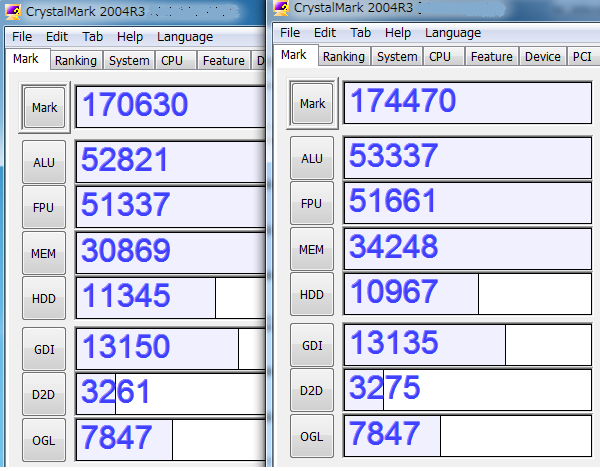Run D2D benchmark in right window
The width and height of the screenshot is (600, 471).
pos(312,390)
